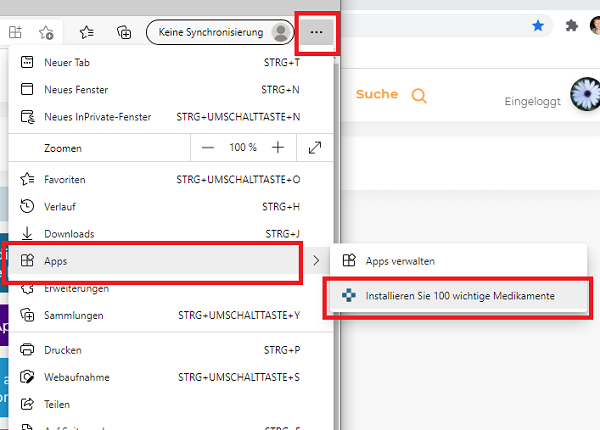Expand the Apps submenu arrow
Viewport: 600px width, 430px height.
pos(316,261)
